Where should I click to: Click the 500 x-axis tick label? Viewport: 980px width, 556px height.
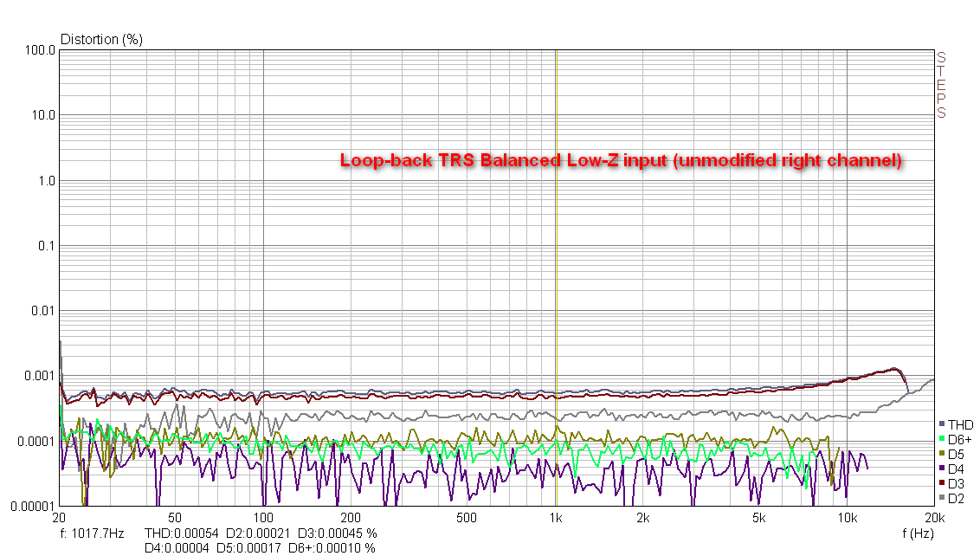pos(467,518)
